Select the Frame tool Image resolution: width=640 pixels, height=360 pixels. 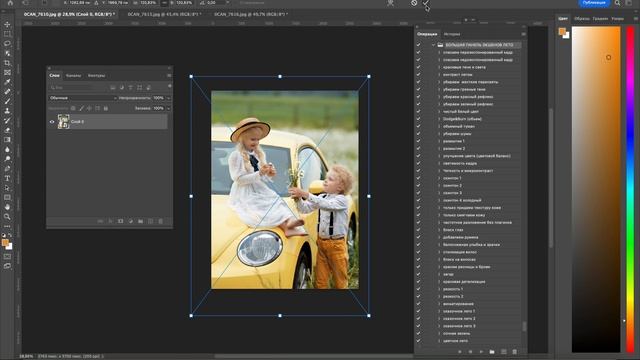pyautogui.click(x=7, y=72)
